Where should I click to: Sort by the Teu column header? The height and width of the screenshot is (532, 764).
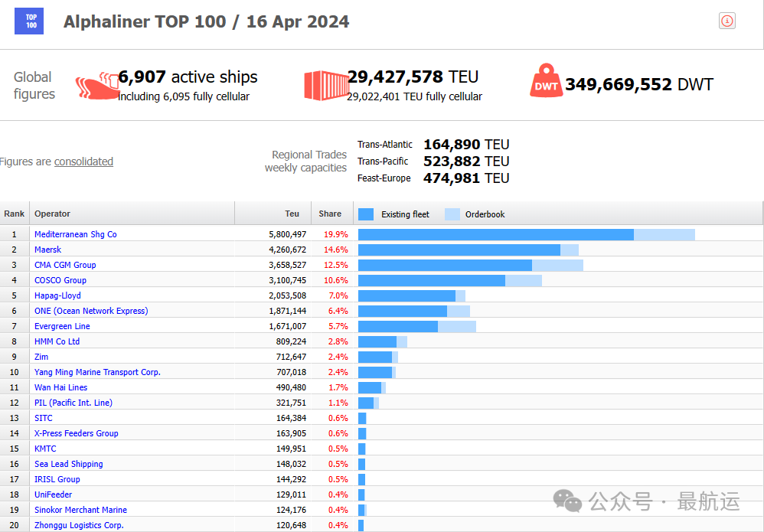[273, 214]
